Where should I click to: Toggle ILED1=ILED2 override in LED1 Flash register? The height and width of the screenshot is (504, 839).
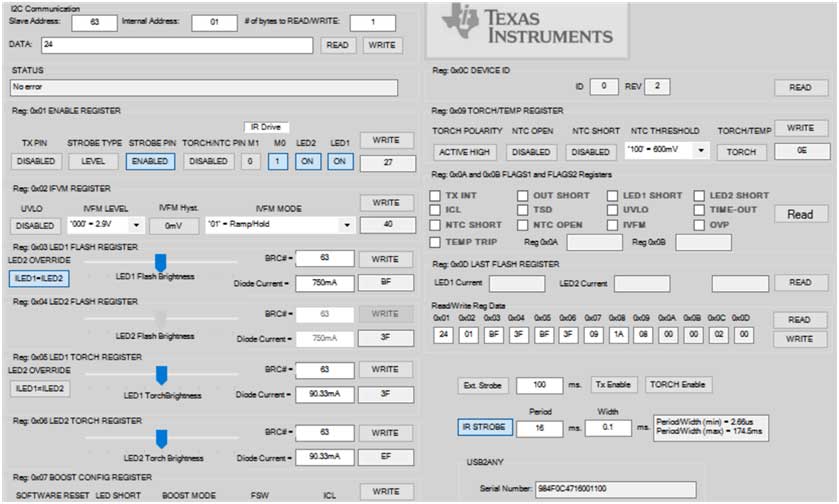(39, 278)
